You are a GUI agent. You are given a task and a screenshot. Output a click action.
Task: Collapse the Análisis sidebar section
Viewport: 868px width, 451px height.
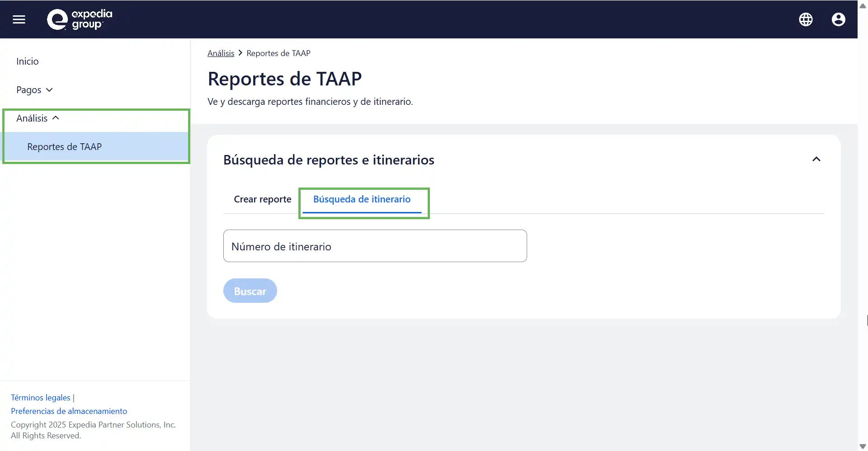tap(38, 118)
